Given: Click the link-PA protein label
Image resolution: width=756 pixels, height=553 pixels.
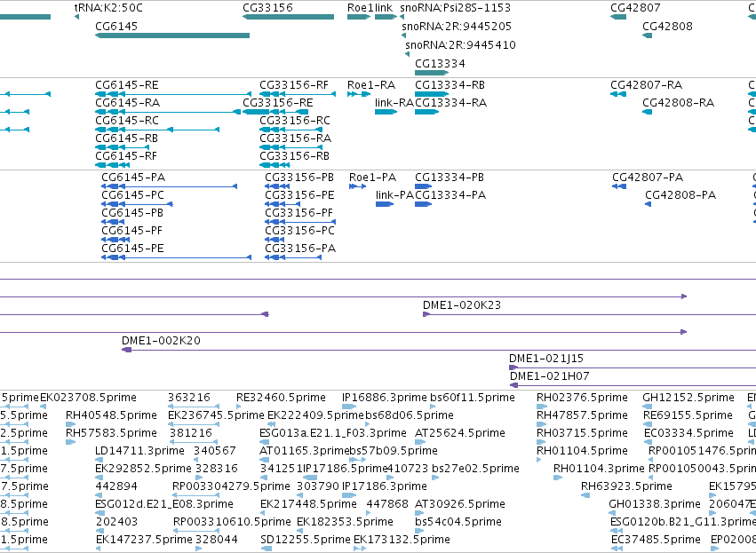Looking at the screenshot, I should (x=394, y=195).
